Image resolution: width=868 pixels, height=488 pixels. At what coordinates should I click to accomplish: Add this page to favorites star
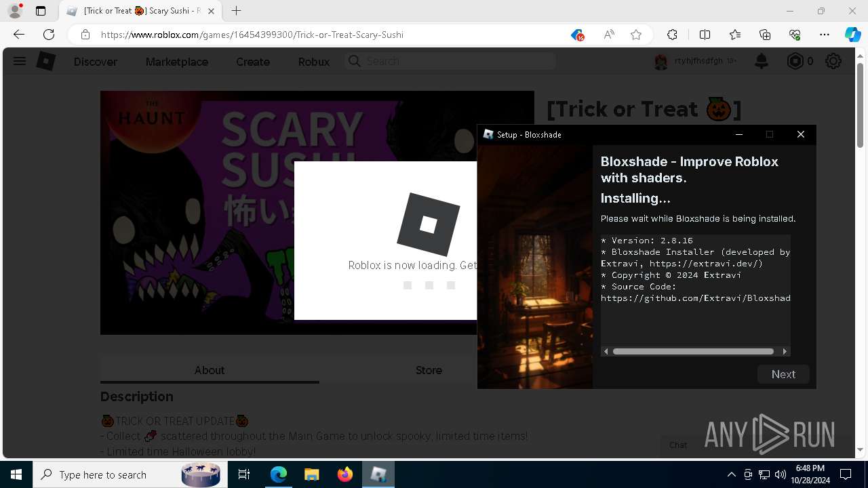click(636, 35)
